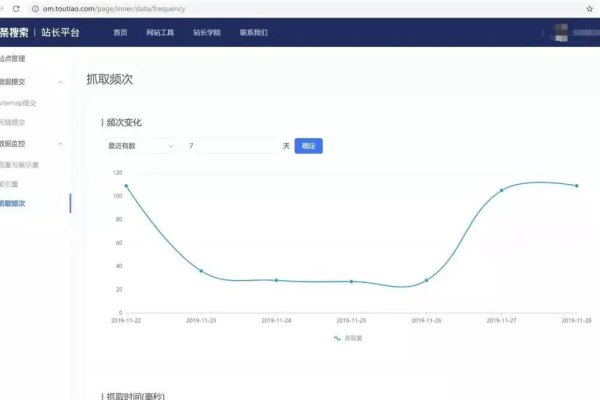The image size is (600, 400).
Task: Open the 联系我们 nav item
Action: click(x=253, y=33)
